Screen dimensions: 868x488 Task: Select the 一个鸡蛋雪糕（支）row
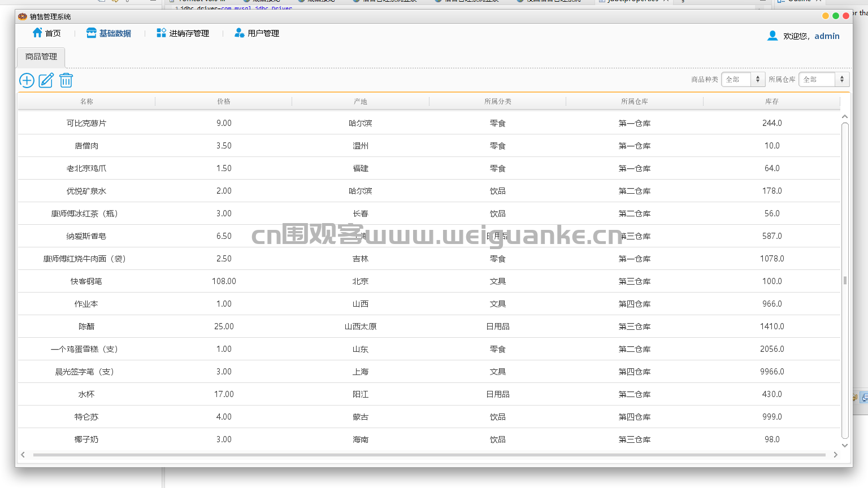[429, 349]
